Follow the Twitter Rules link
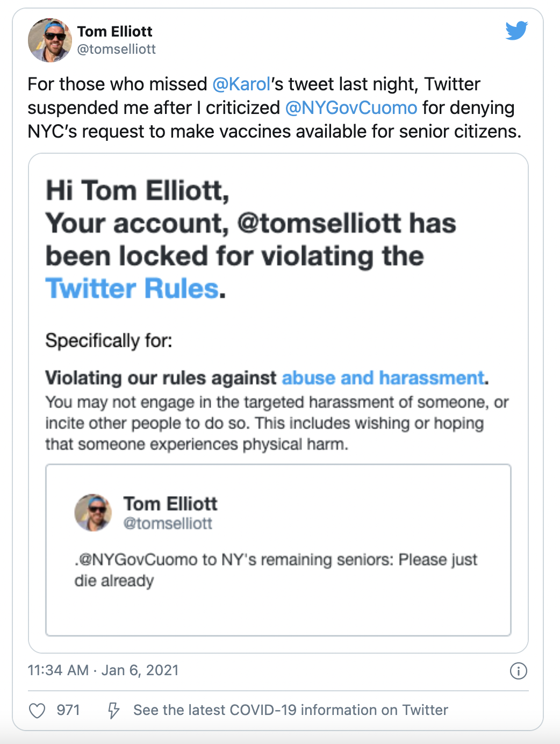This screenshot has height=744, width=560. pos(132,289)
